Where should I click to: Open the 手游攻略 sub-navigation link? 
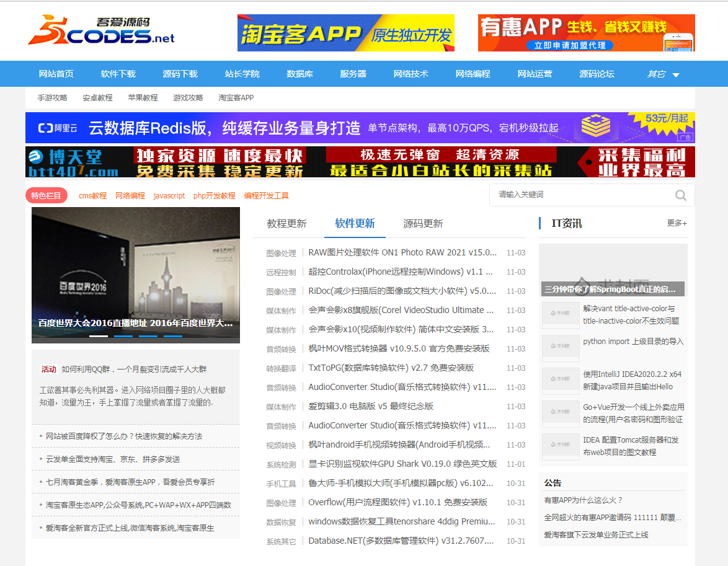pyautogui.click(x=52, y=98)
